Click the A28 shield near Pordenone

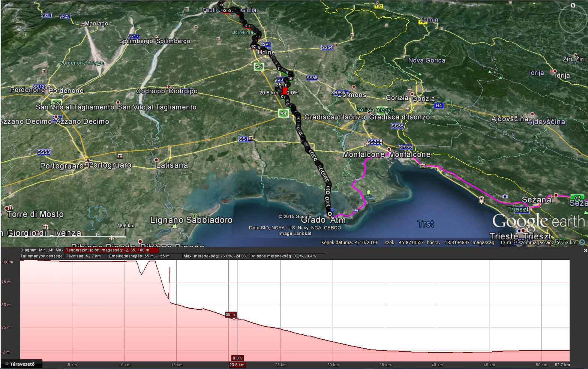[x=57, y=103]
